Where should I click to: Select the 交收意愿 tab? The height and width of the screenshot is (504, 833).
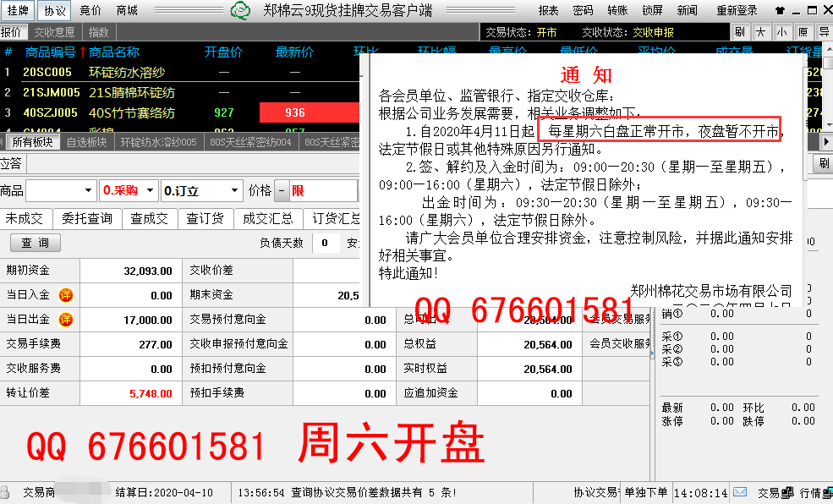click(54, 32)
